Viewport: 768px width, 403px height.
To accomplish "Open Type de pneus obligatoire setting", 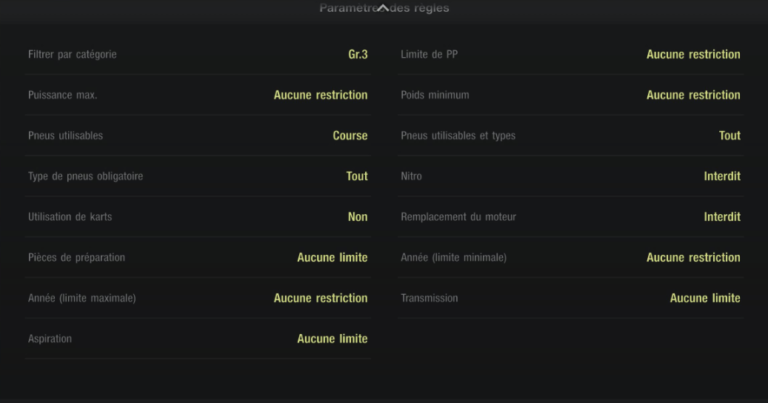I will (198, 176).
